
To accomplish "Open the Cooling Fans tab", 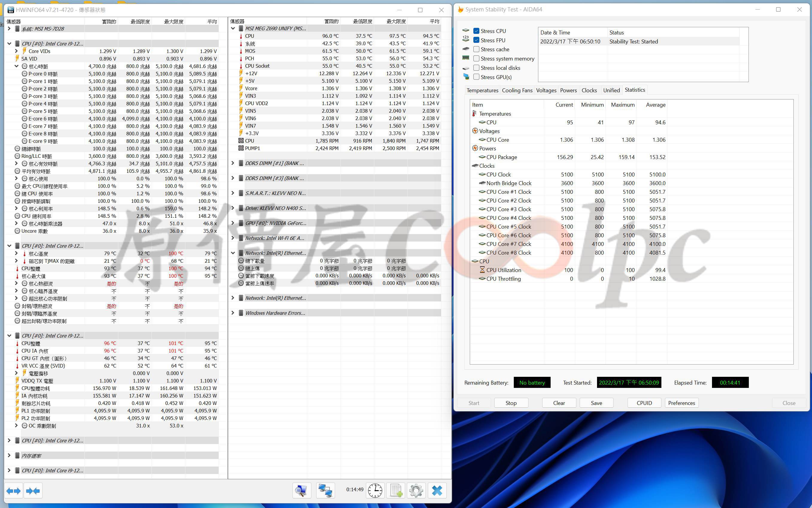I will click(517, 90).
